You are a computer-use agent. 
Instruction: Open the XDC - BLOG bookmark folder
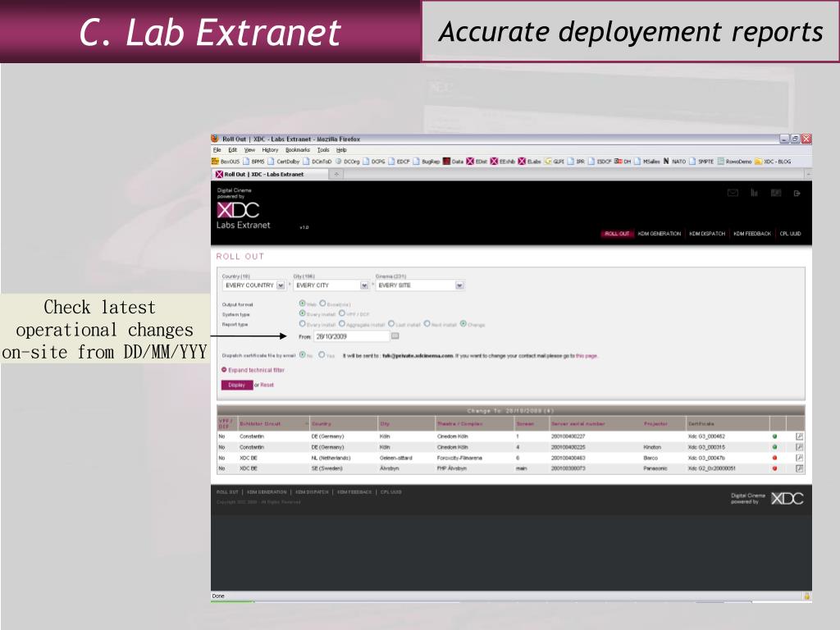coord(773,162)
